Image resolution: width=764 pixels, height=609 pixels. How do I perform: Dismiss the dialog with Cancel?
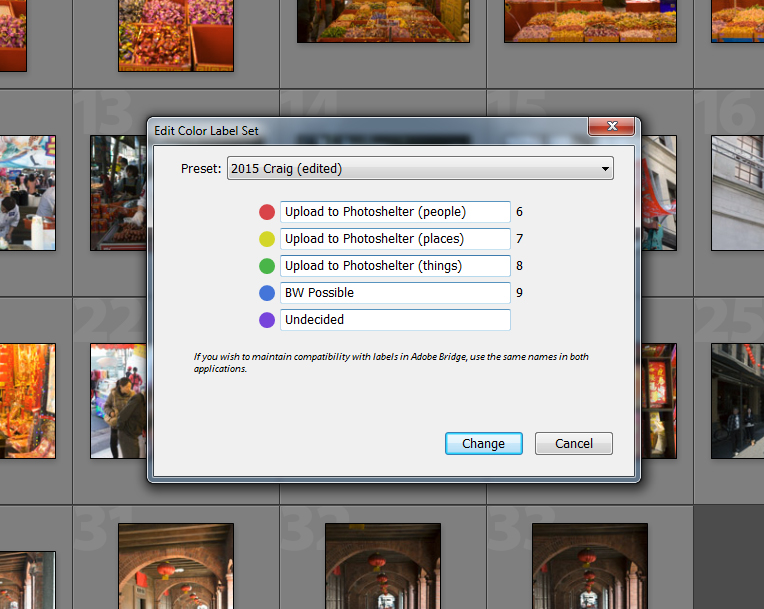click(573, 443)
